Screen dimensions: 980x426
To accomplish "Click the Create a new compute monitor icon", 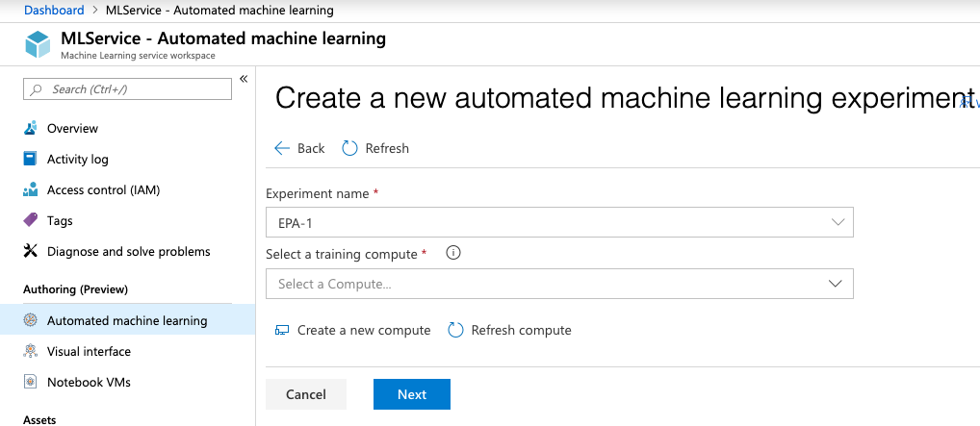I will tap(282, 330).
